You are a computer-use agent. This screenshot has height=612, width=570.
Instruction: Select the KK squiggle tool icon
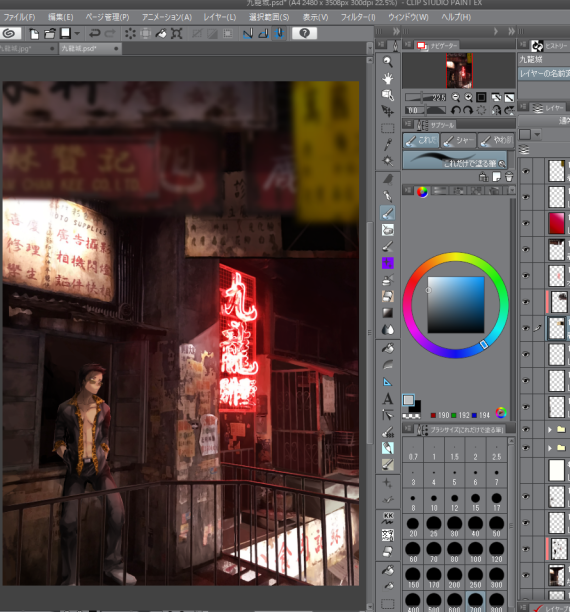(x=388, y=518)
